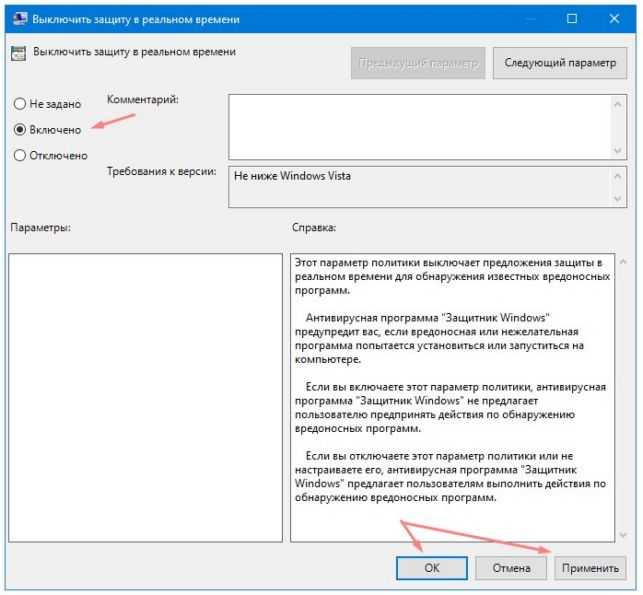Viewport: 643px width, 595px height.
Task: Cancel the dialog with "Отмена"
Action: (511, 568)
